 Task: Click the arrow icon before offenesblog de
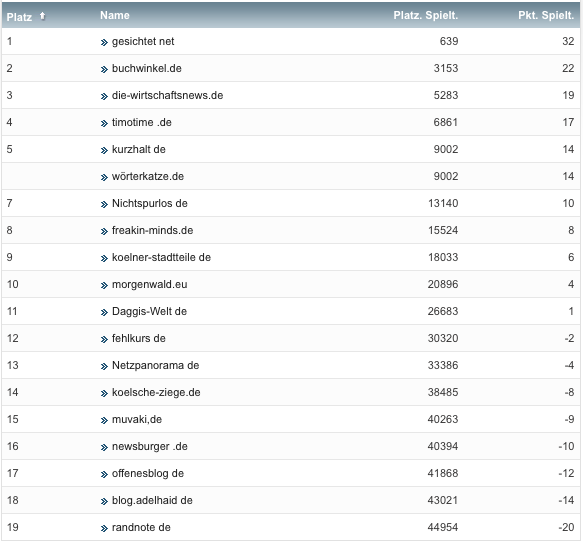pos(104,475)
